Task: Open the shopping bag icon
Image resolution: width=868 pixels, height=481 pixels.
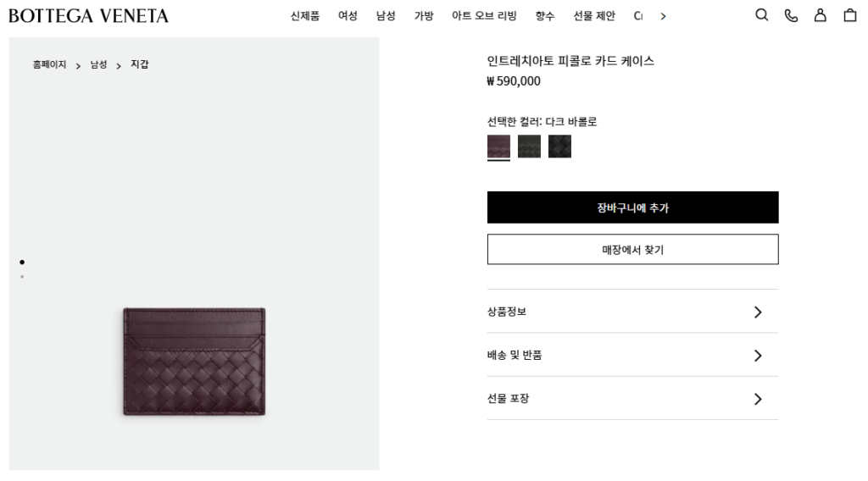Action: [849, 15]
